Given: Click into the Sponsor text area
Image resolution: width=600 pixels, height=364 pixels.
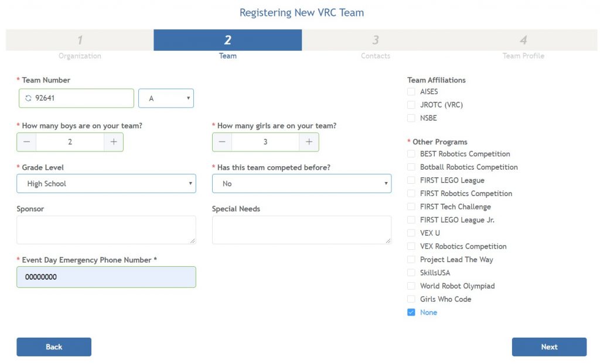Looking at the screenshot, I should tap(106, 229).
